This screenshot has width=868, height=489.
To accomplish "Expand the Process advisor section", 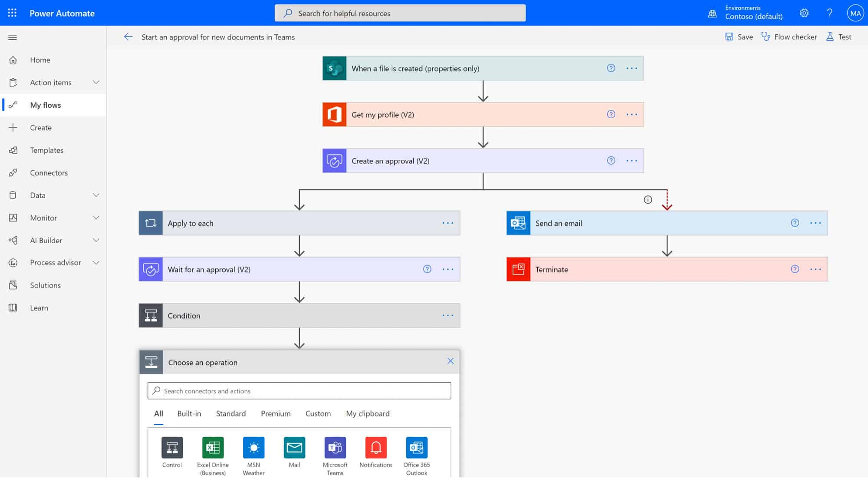I will [96, 262].
